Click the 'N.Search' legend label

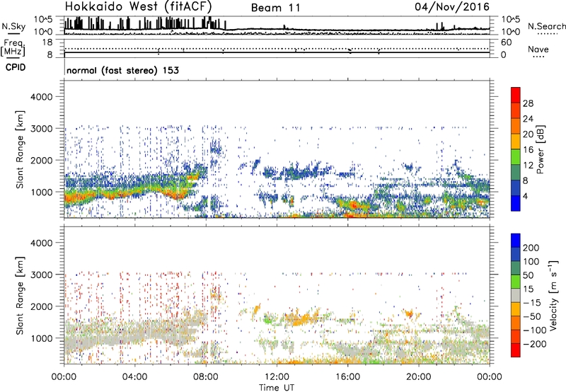[546, 26]
